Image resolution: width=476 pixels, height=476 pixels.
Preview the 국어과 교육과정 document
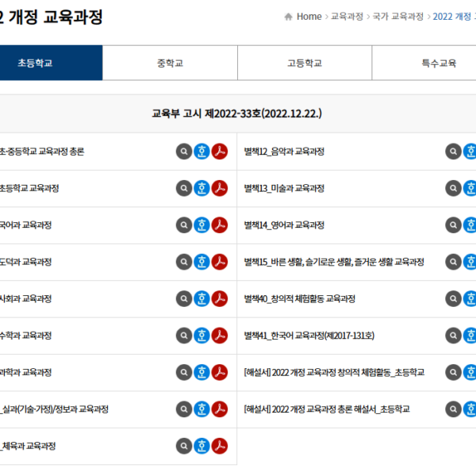[184, 225]
